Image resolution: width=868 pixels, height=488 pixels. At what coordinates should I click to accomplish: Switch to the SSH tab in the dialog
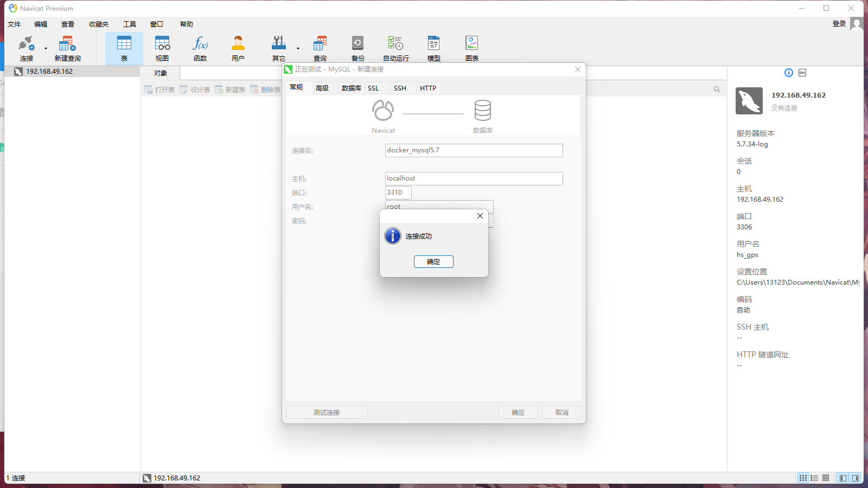coord(400,88)
